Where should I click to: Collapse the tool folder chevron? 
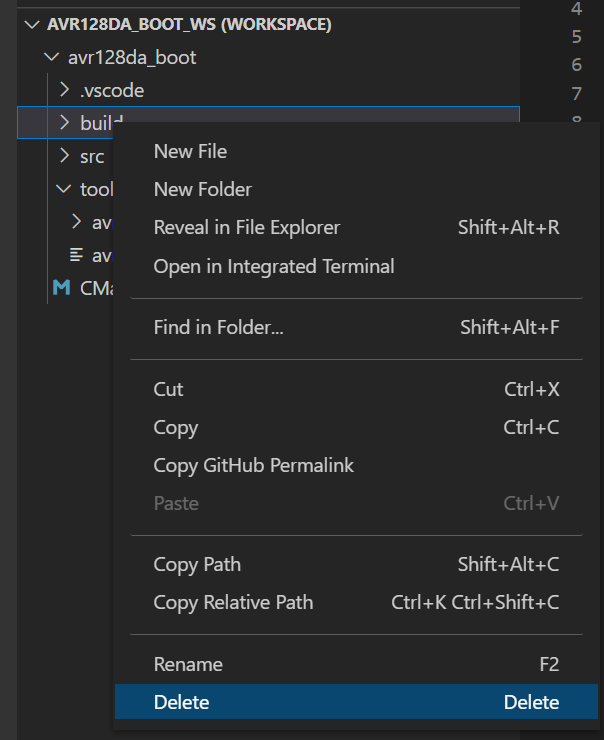[x=64, y=189]
